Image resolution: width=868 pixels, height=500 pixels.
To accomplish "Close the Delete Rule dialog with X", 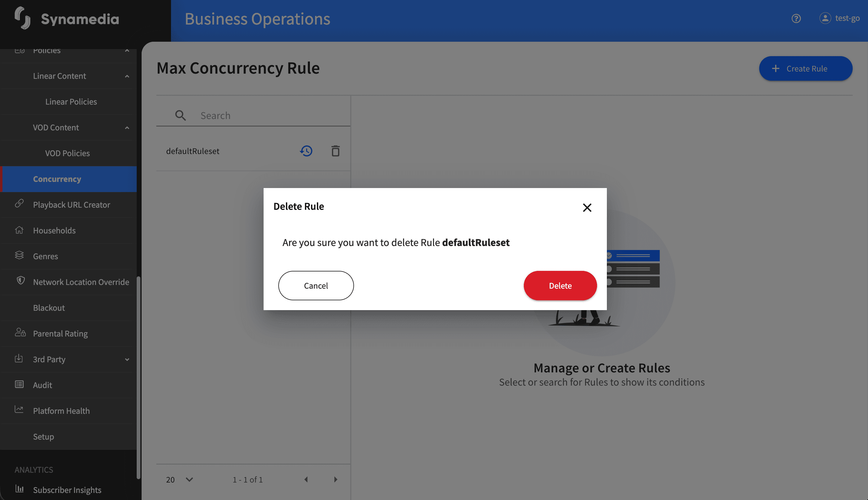I will [587, 207].
